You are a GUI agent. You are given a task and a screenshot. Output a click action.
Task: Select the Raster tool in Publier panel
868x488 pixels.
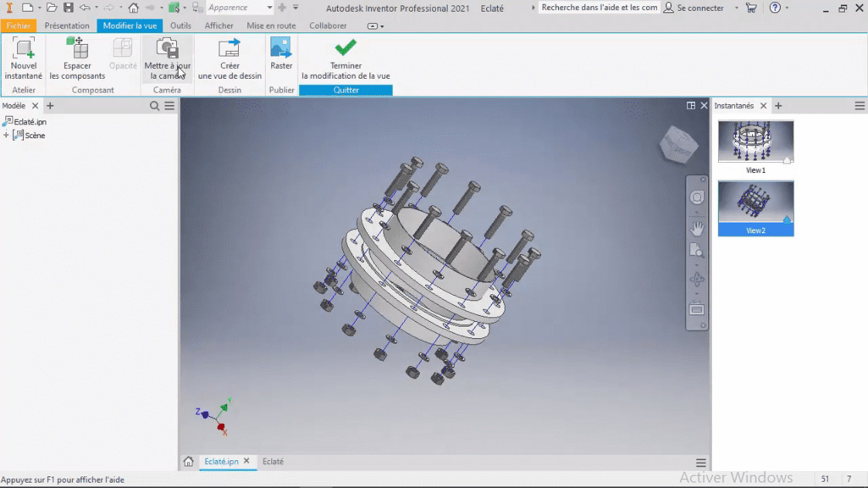coord(281,54)
